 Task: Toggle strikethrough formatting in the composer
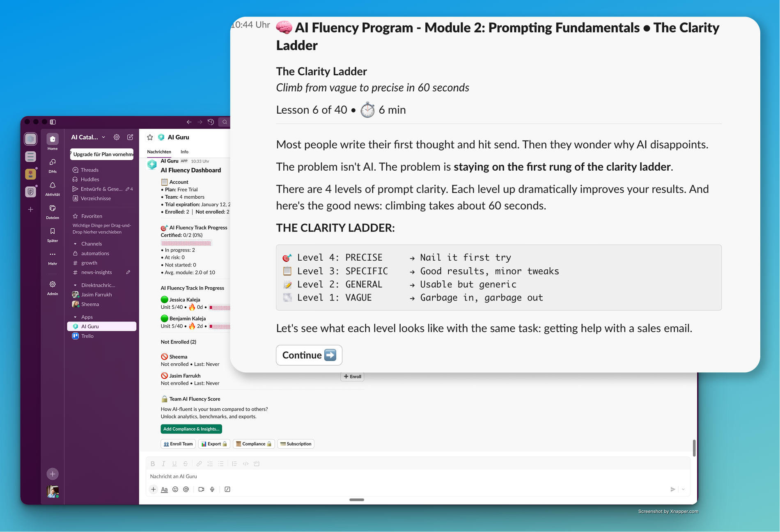(186, 463)
